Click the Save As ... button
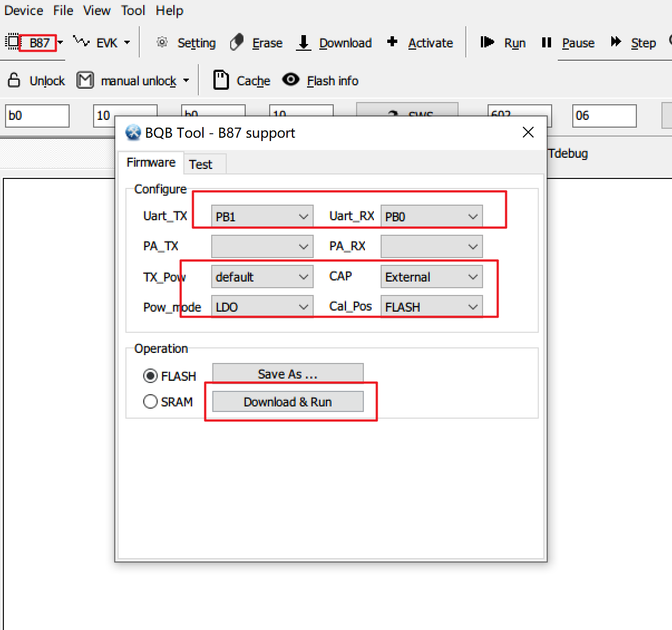Image resolution: width=672 pixels, height=630 pixels. click(x=288, y=374)
